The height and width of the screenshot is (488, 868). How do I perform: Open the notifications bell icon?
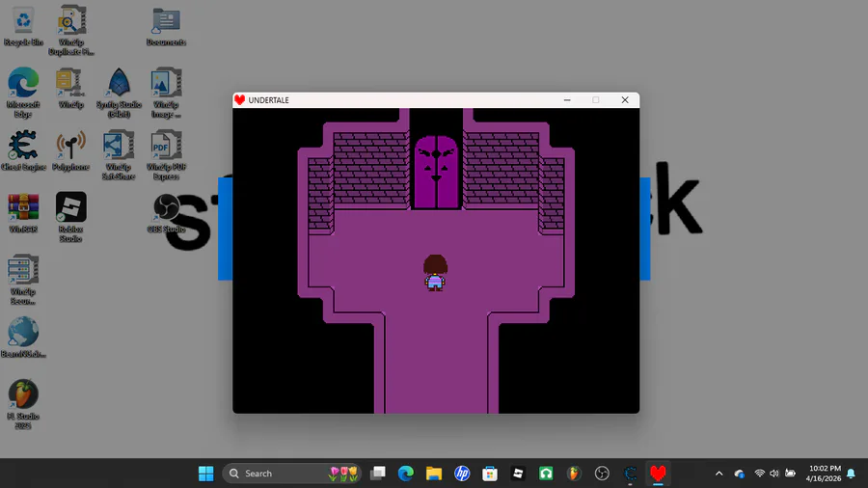point(852,474)
